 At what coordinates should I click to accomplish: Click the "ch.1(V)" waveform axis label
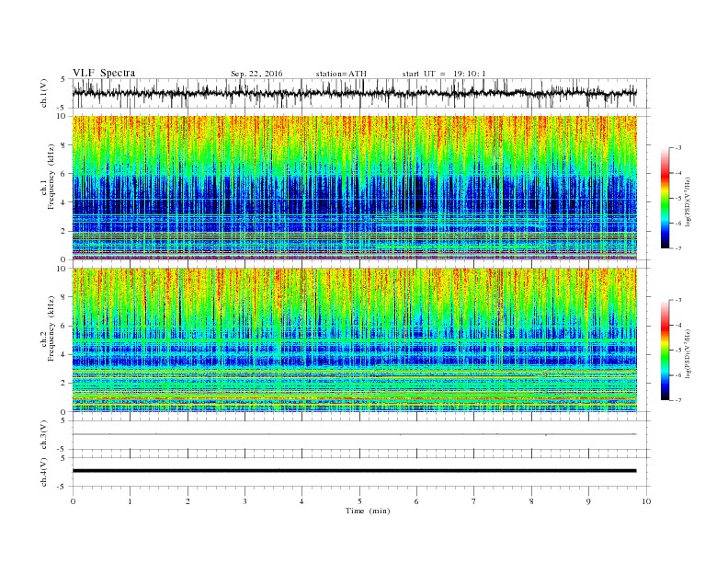click(44, 93)
